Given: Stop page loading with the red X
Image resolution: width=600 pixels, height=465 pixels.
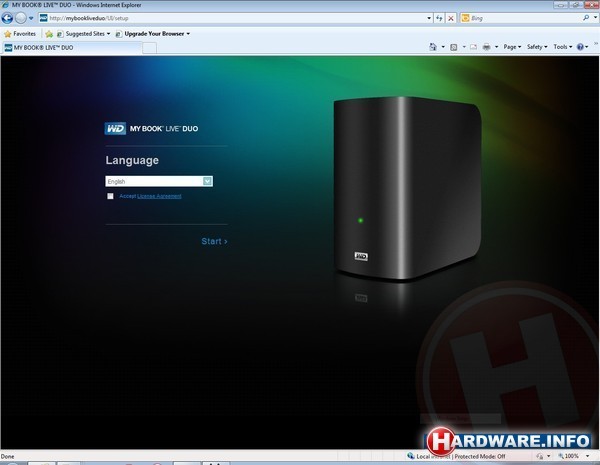Looking at the screenshot, I should pyautogui.click(x=451, y=18).
